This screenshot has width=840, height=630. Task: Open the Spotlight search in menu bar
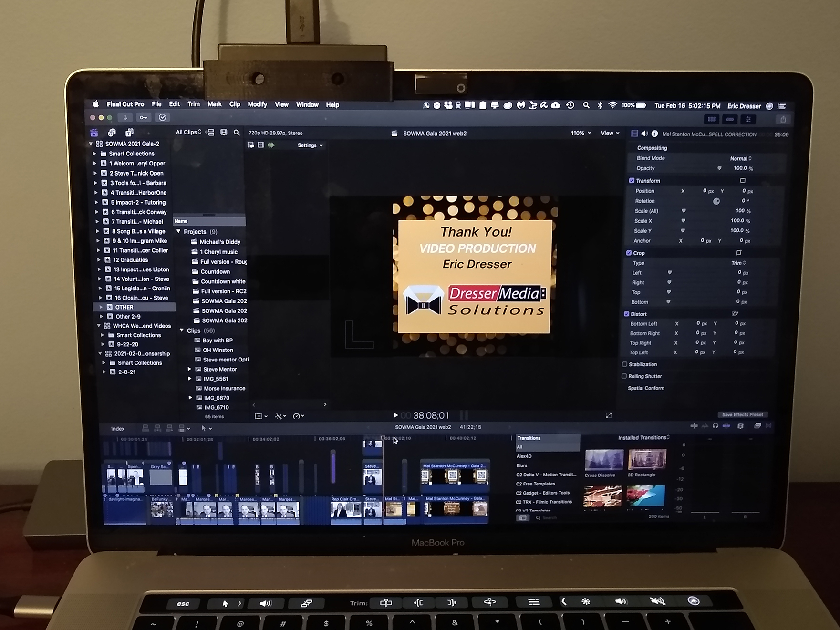[x=586, y=105]
